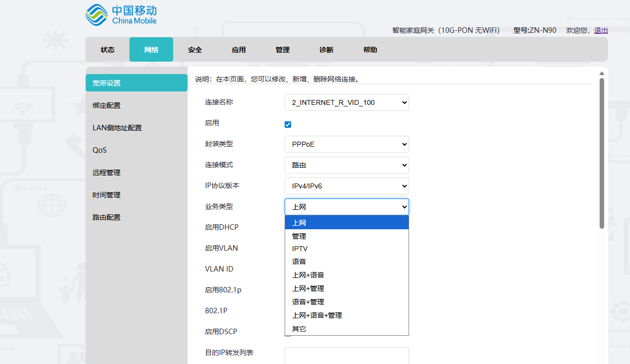The height and width of the screenshot is (364, 630).
Task: Open the 网络 tab
Action: 151,50
